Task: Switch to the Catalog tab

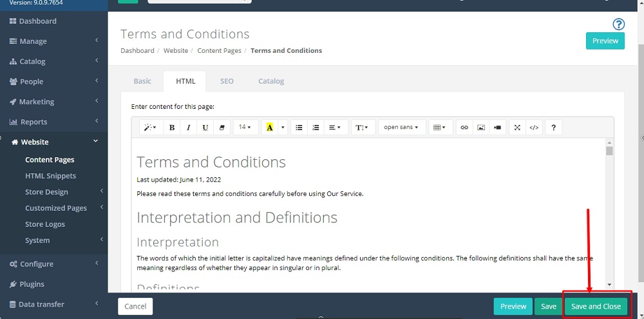Action: click(271, 81)
